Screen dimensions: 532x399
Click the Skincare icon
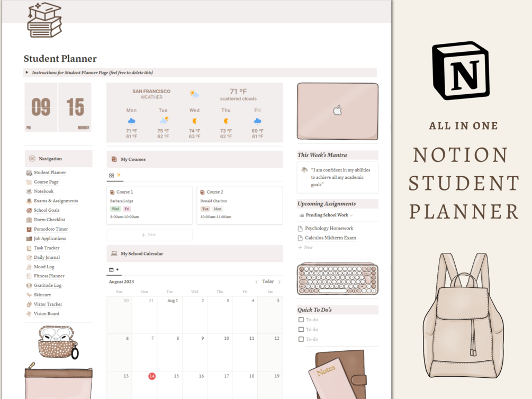29,295
